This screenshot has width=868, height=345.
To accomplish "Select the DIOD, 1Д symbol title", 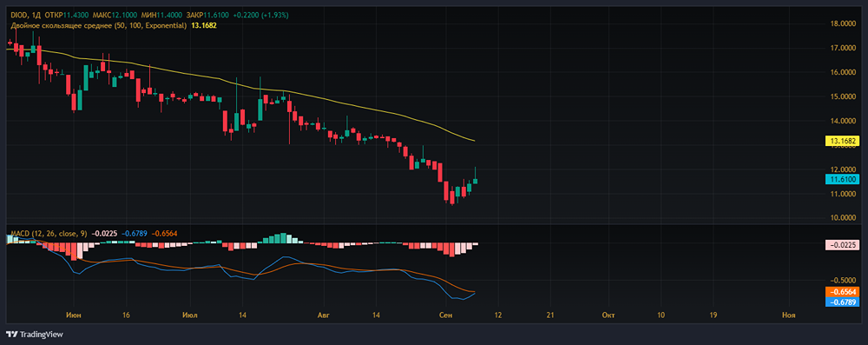I will click(x=24, y=17).
